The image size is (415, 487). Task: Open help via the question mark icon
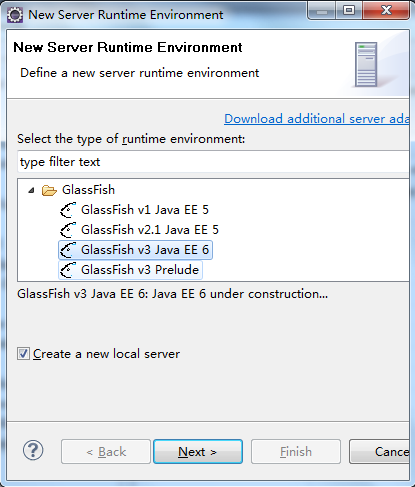pyautogui.click(x=33, y=450)
